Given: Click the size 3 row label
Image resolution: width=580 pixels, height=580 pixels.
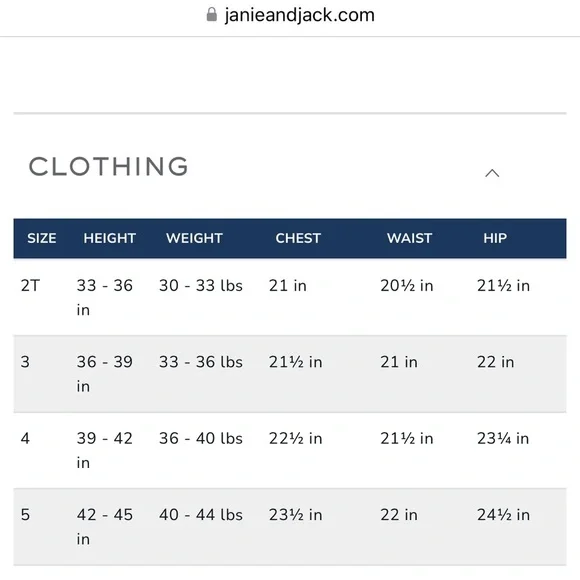Looking at the screenshot, I should pos(25,362).
